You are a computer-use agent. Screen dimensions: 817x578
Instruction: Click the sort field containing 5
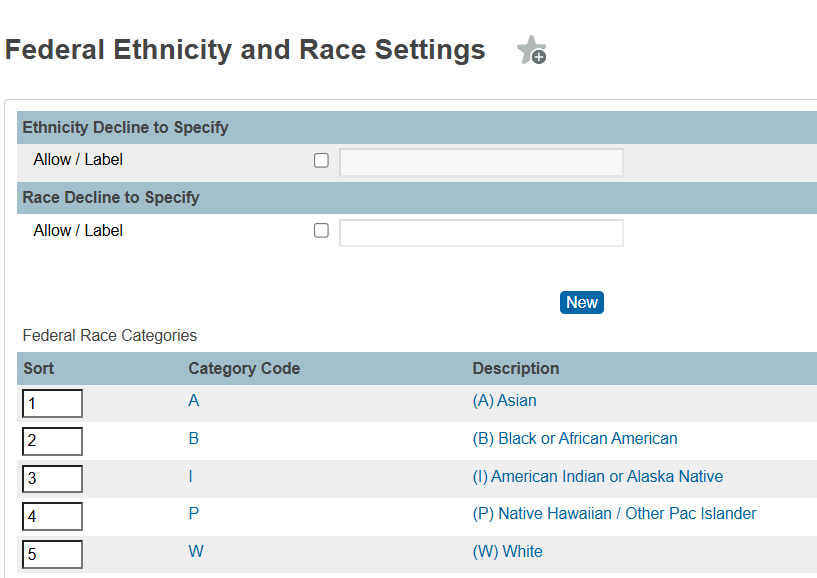(52, 554)
